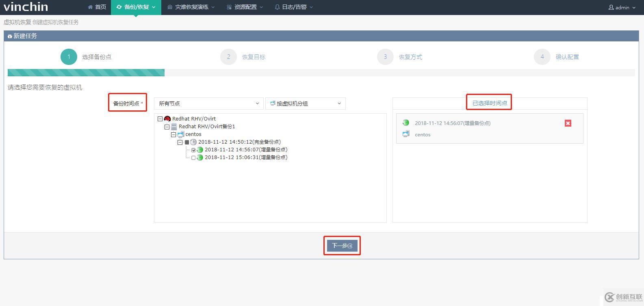Click the refresh icon beside 备份/恢复
The height and width of the screenshot is (306, 644).
[119, 7]
